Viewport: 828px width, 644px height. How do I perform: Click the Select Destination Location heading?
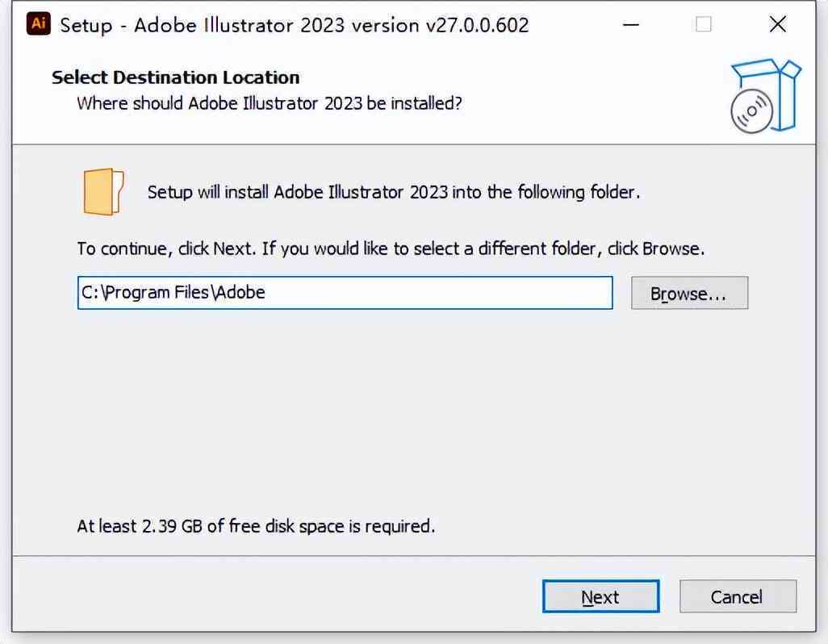(x=176, y=77)
